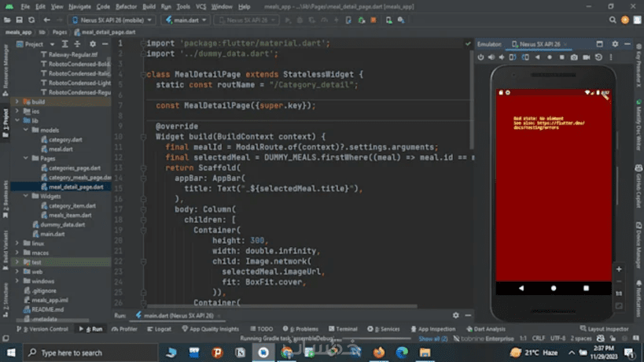Hide the Project panel with minus icon
Screen dimensions: 644x362
[x=105, y=44]
